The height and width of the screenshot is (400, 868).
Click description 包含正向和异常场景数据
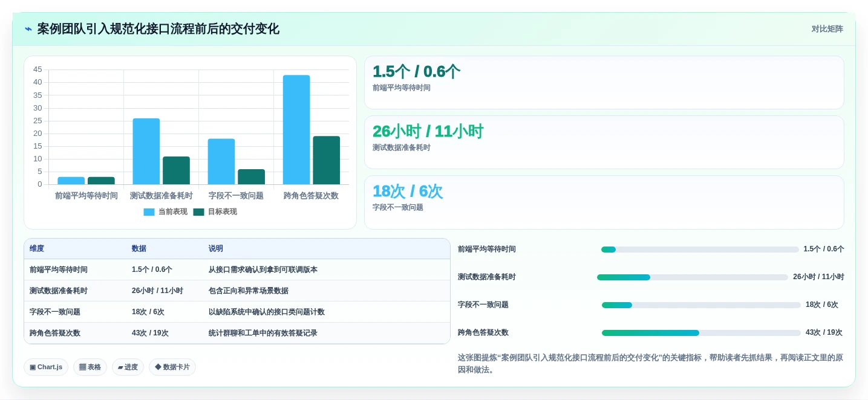point(249,291)
